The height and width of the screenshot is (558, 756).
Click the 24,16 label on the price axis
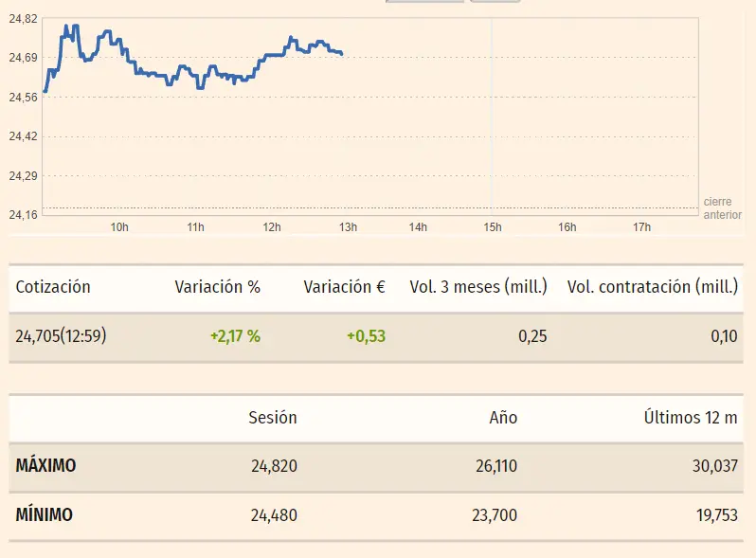pos(23,215)
